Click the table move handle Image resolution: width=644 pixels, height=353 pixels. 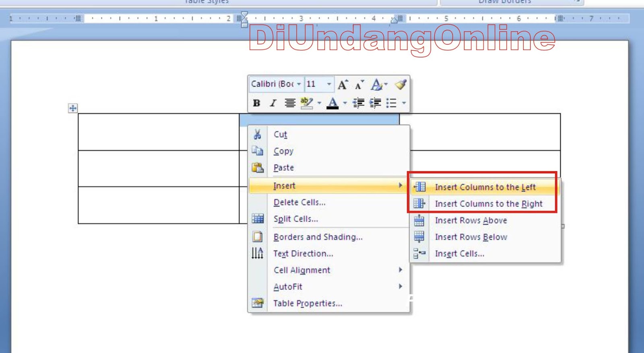point(73,108)
